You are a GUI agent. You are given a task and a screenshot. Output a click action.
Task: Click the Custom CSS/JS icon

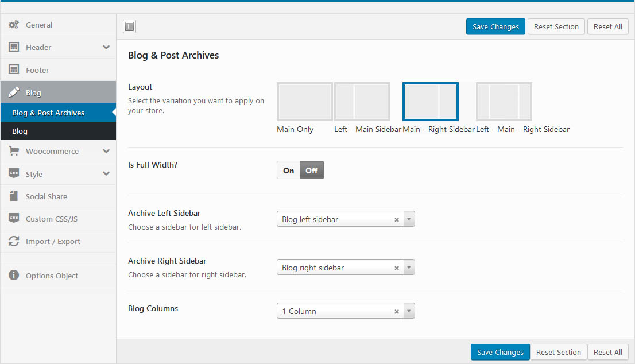tap(14, 219)
